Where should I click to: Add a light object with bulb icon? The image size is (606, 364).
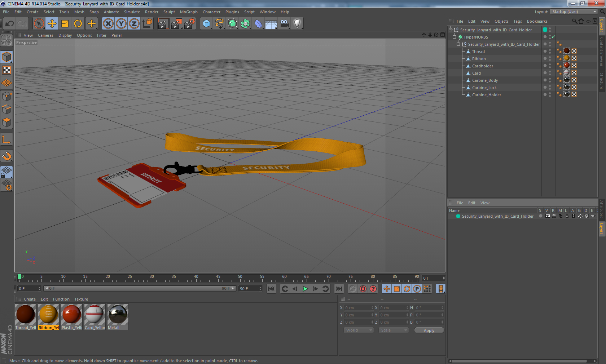(297, 24)
